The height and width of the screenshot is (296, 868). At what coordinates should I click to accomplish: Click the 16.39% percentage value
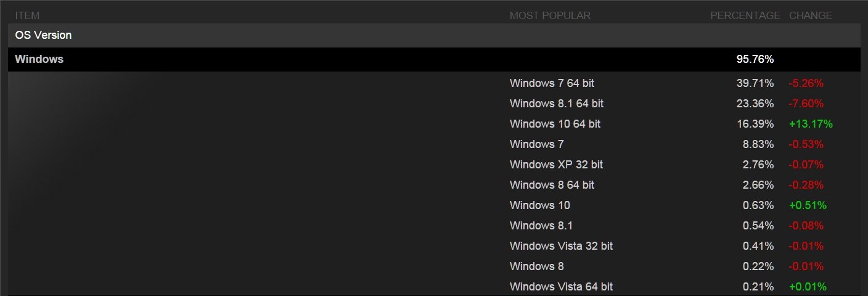point(755,124)
